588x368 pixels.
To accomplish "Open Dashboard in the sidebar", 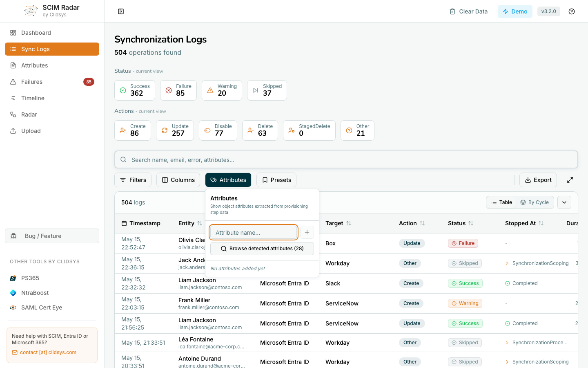I will point(52,33).
